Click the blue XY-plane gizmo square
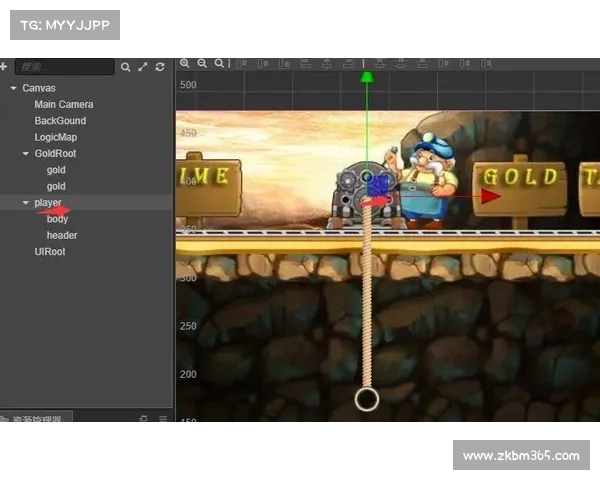Viewport: 600px width, 480px height. [x=378, y=186]
